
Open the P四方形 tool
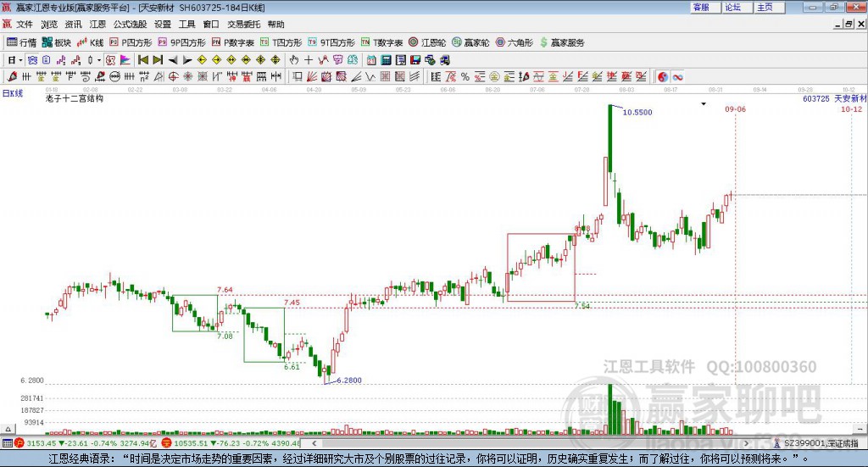131,42
